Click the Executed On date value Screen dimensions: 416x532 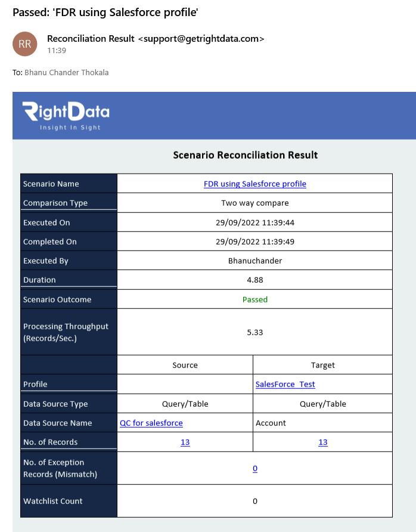click(x=255, y=222)
